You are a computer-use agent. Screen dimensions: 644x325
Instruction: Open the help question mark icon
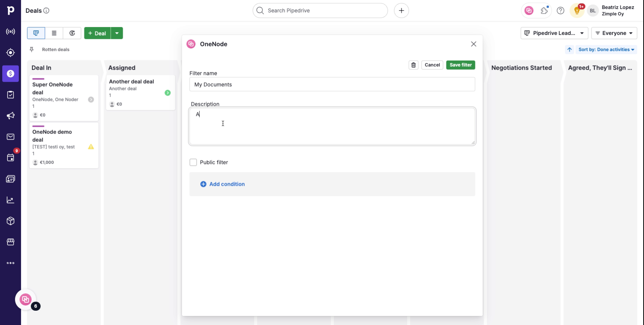(x=560, y=11)
